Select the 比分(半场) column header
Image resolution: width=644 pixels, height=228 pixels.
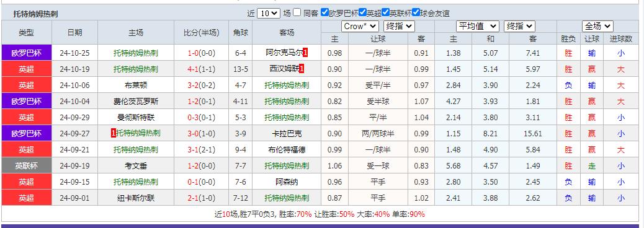pyautogui.click(x=201, y=33)
